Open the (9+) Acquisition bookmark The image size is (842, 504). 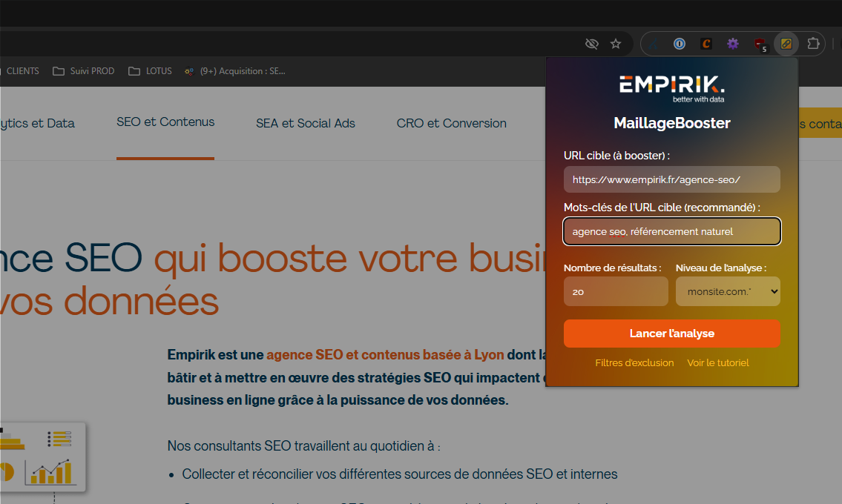234,71
